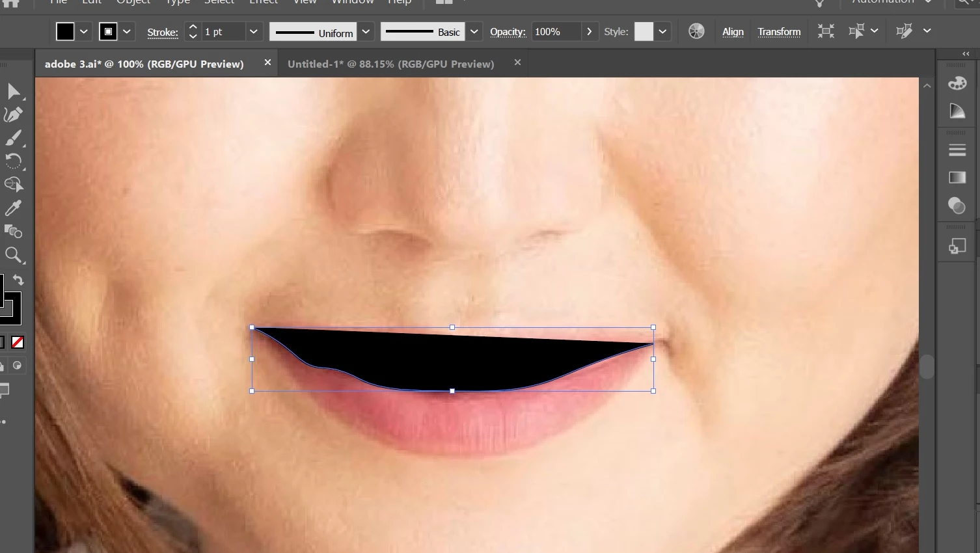Viewport: 980px width, 553px height.
Task: Open the Color Guide panel icon
Action: click(957, 111)
